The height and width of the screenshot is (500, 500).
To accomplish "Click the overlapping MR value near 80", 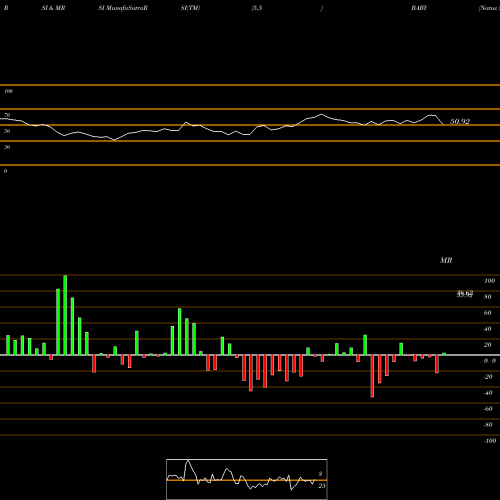I will click(465, 294).
